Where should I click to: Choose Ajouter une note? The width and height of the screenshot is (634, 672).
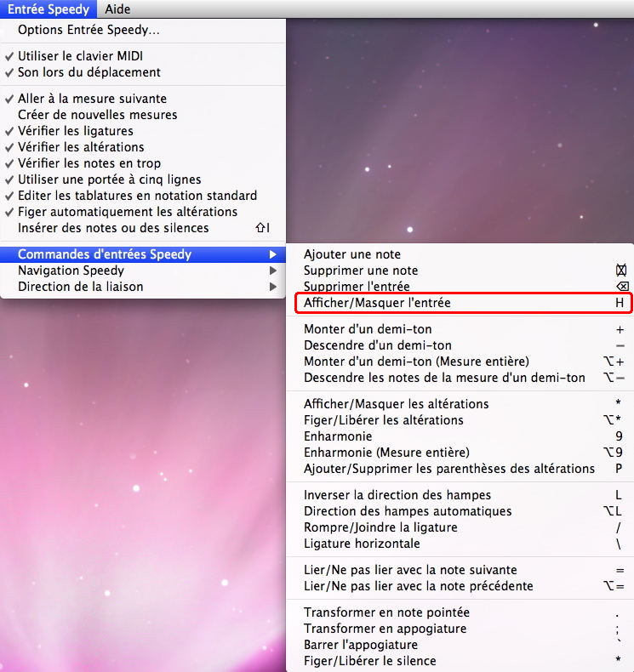(351, 254)
